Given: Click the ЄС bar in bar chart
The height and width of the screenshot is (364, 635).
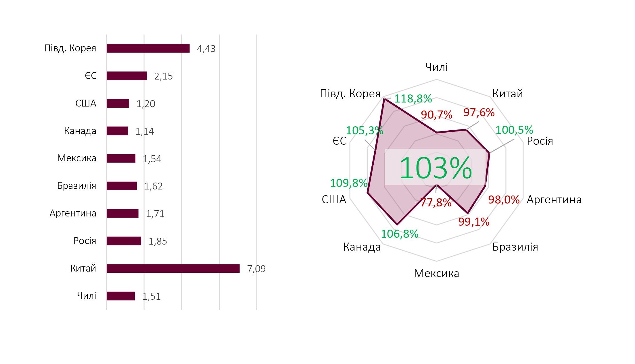Looking at the screenshot, I should 127,76.
